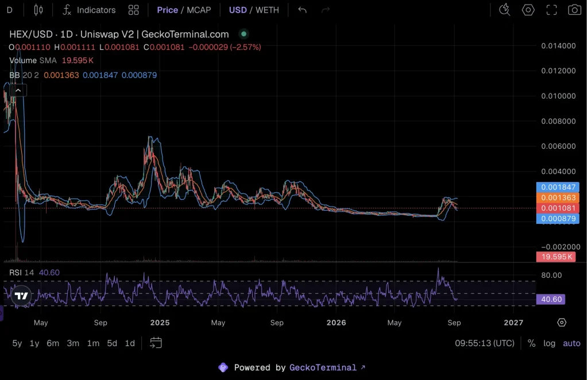
Task: Set range to 1y
Action: coord(34,343)
